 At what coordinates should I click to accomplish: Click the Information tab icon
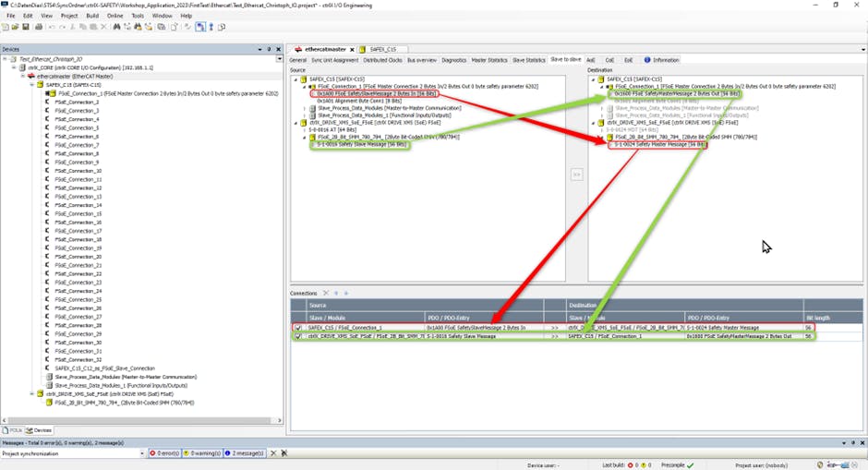pyautogui.click(x=647, y=60)
